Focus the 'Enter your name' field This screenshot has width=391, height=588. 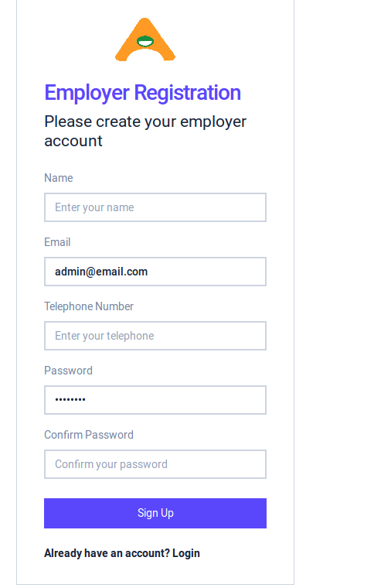[155, 207]
